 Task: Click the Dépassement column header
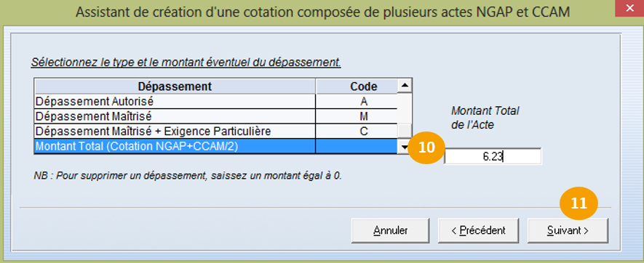[x=175, y=86]
